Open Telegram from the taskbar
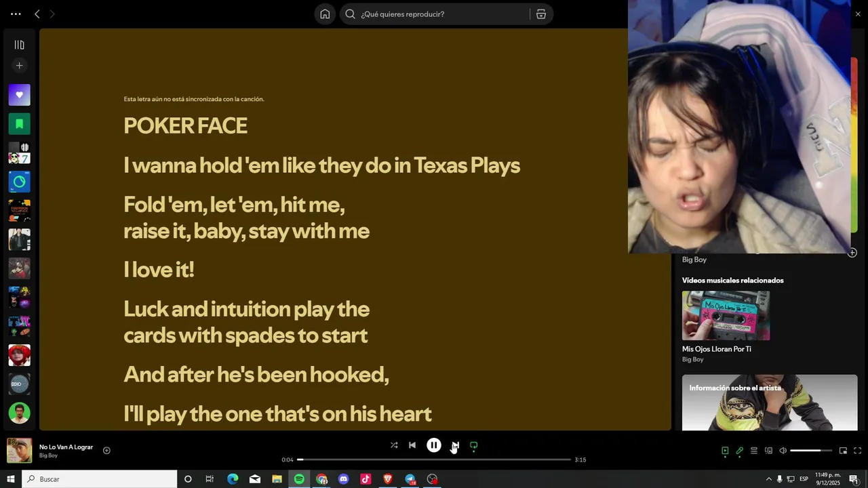Viewport: 868px width, 488px height. 410,479
